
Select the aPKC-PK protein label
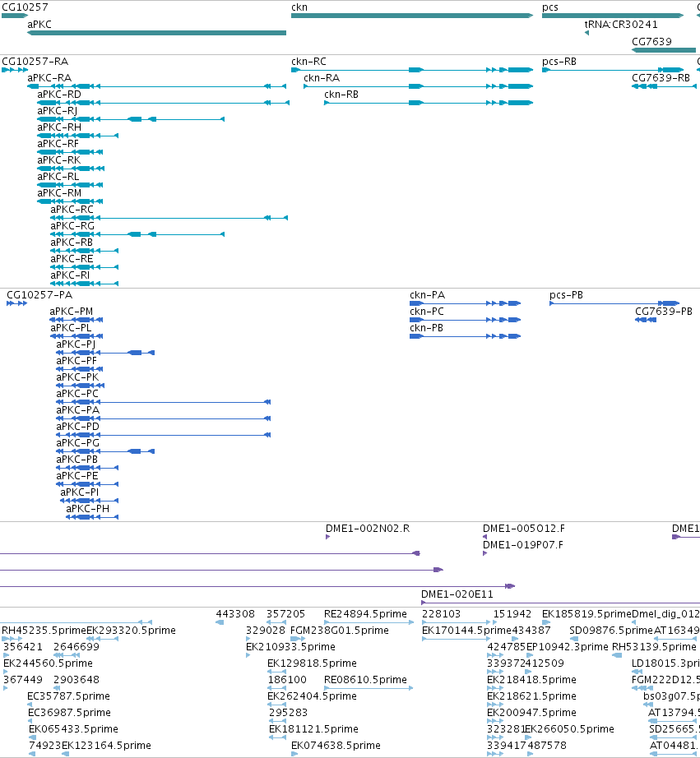[77, 377]
